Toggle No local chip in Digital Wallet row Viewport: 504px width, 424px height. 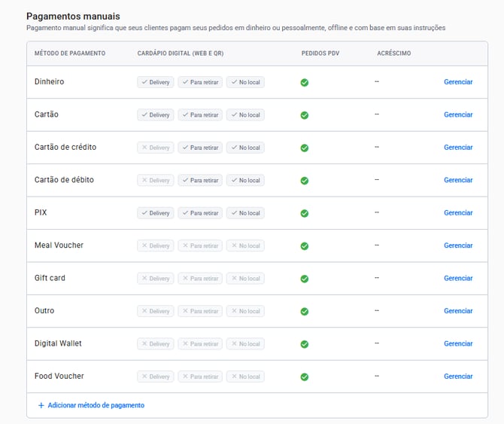[x=245, y=343]
